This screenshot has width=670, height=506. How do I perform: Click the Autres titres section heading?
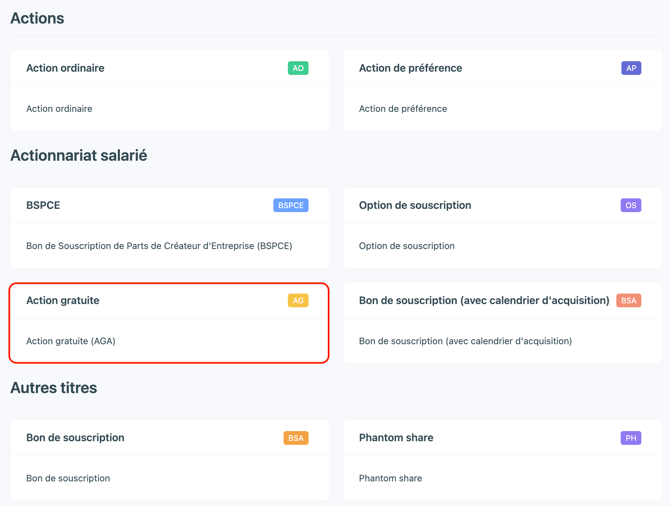[x=54, y=388]
